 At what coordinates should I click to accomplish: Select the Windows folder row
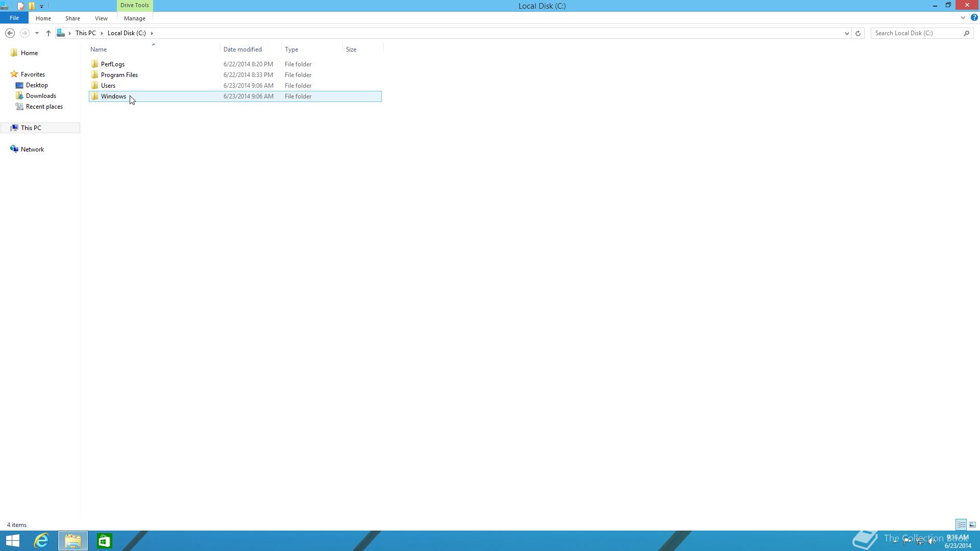(235, 96)
